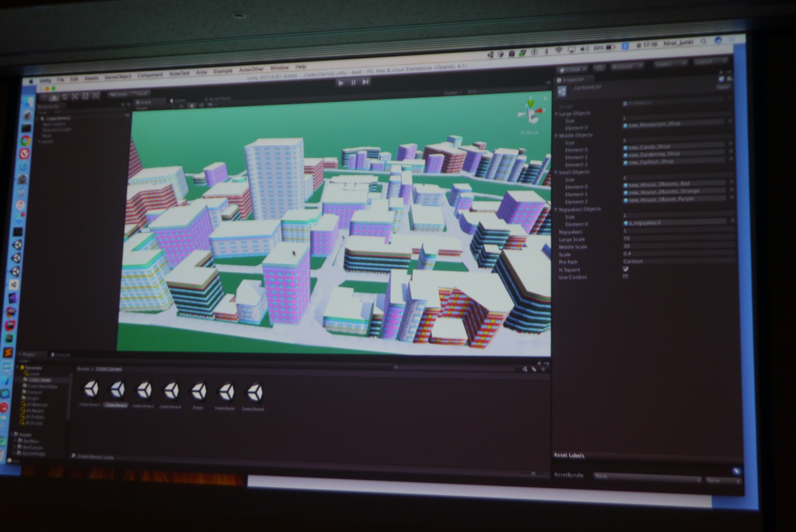Click the object picker for new_Restaurant_Shop
Image resolution: width=796 pixels, height=532 pixels.
coord(730,121)
